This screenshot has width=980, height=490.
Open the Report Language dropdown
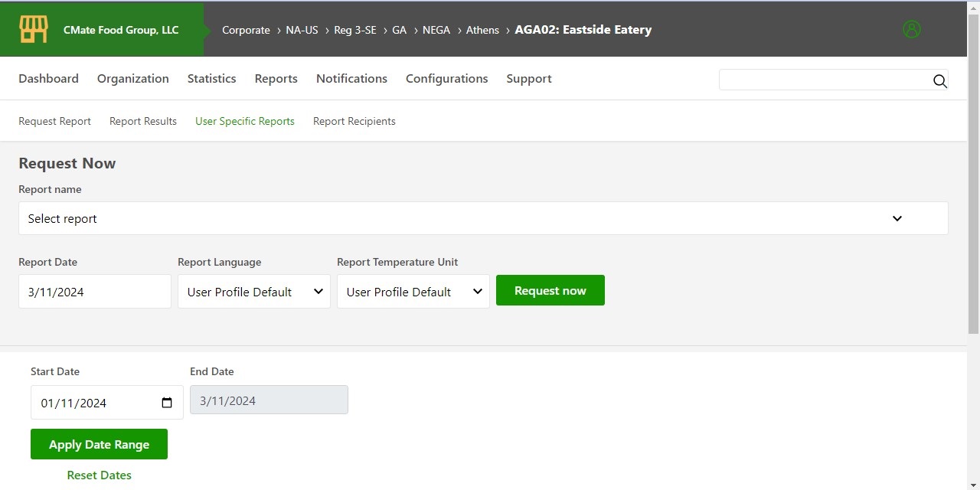point(253,292)
